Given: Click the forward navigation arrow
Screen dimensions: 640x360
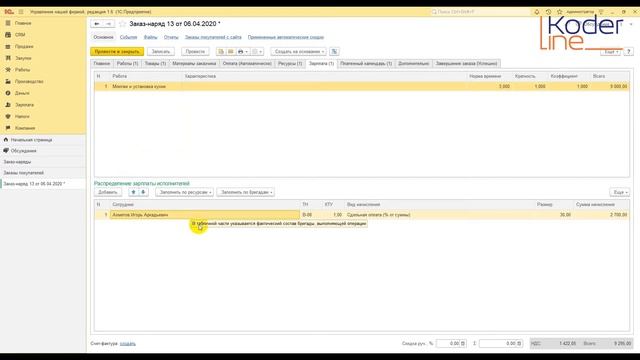Looking at the screenshot, I should [109, 24].
